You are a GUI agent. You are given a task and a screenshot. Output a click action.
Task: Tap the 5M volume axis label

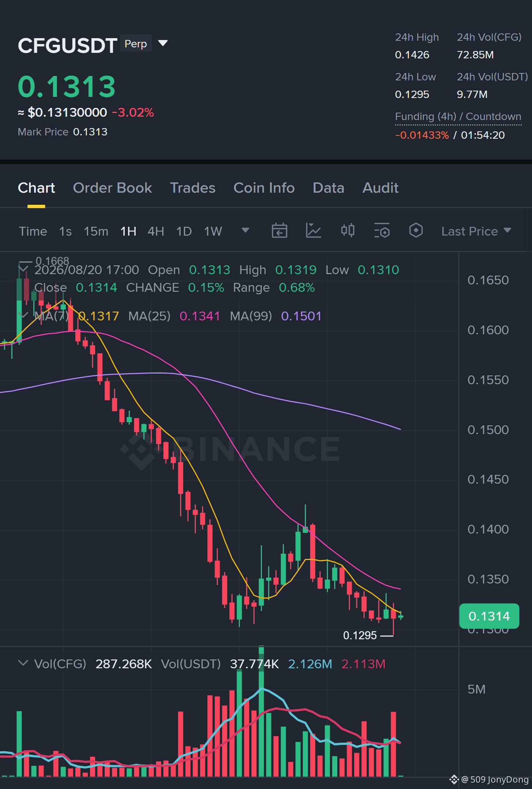click(477, 689)
